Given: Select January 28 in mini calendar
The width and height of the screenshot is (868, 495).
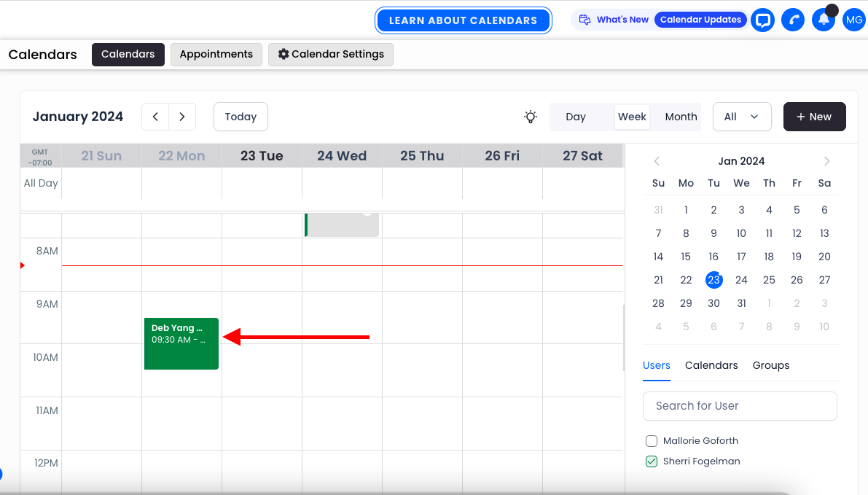Looking at the screenshot, I should (658, 303).
